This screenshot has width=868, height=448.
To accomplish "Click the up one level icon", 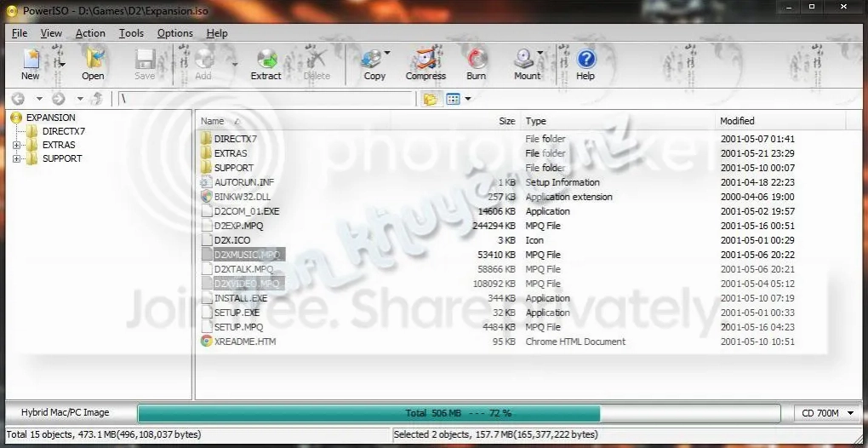I will tap(97, 99).
